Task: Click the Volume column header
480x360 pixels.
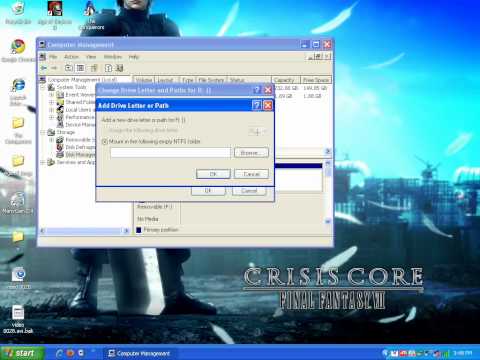Action: [x=143, y=80]
